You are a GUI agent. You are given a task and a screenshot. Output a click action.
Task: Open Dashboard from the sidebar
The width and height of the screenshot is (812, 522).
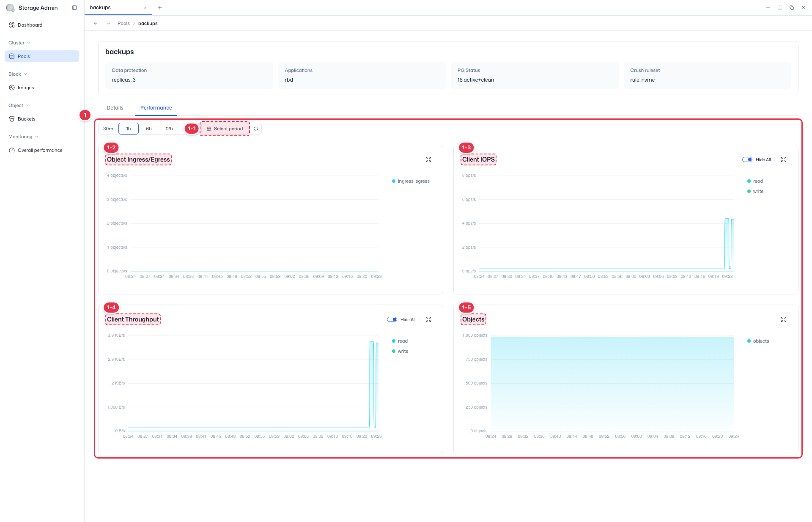tap(42, 25)
